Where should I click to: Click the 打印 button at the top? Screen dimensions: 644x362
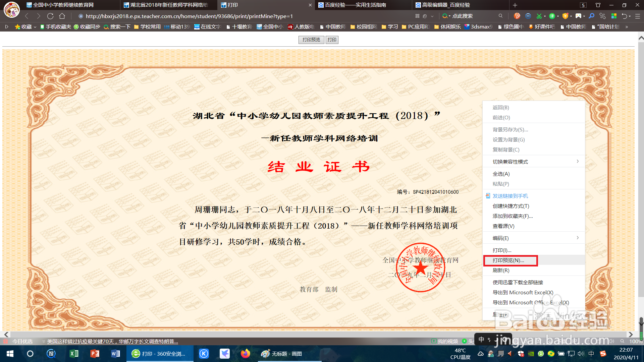(332, 40)
